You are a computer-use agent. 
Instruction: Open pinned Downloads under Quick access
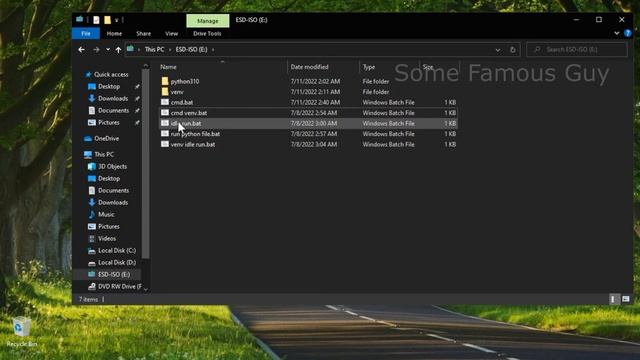point(113,98)
